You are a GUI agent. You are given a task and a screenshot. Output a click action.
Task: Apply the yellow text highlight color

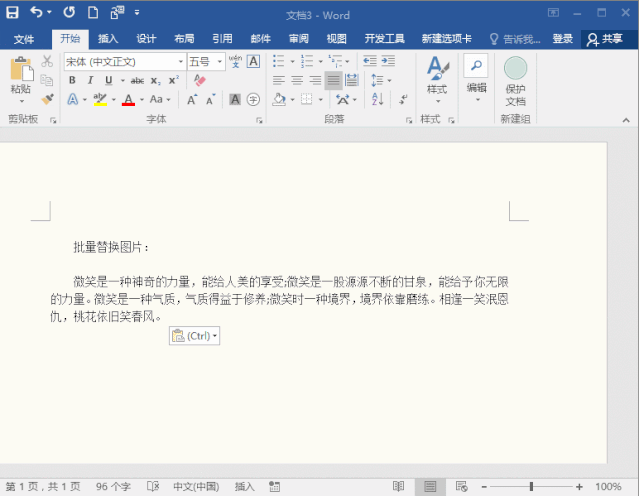pyautogui.click(x=100, y=100)
